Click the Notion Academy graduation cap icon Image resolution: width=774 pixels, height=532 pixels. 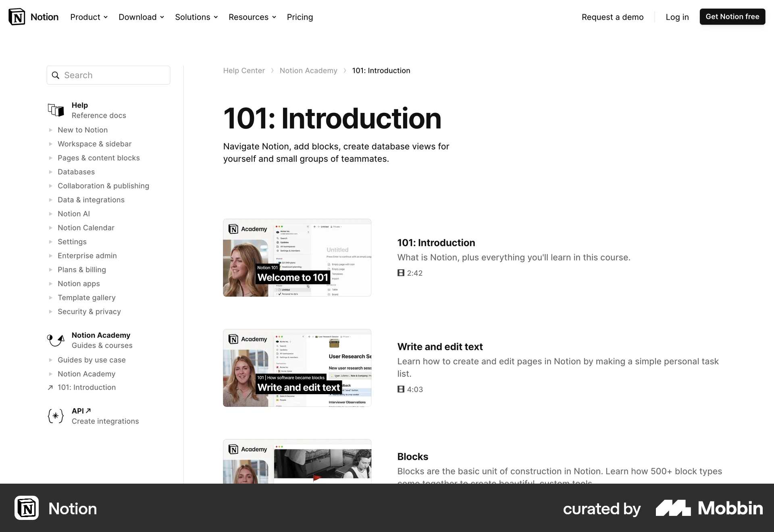pos(56,340)
